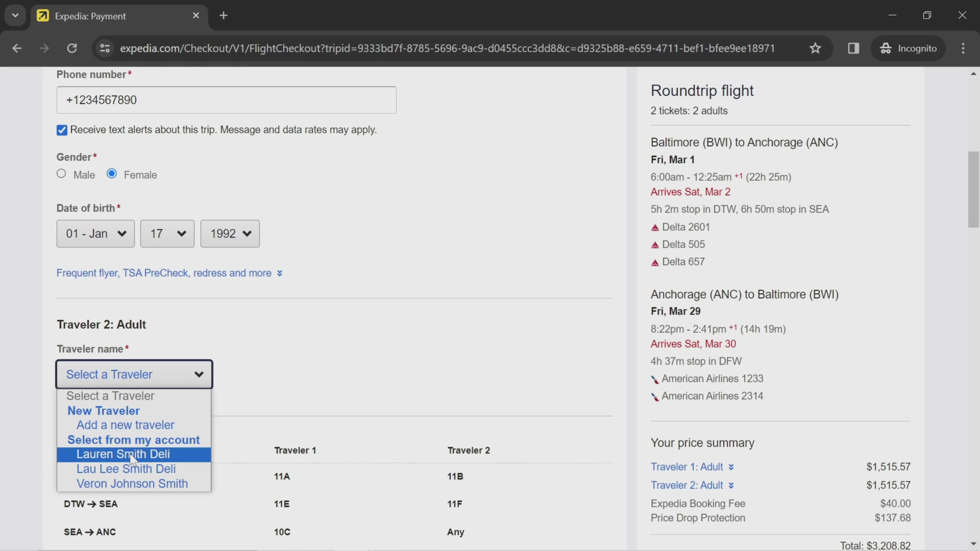The image size is (980, 551).
Task: Click the browser back arrow
Action: tap(17, 48)
